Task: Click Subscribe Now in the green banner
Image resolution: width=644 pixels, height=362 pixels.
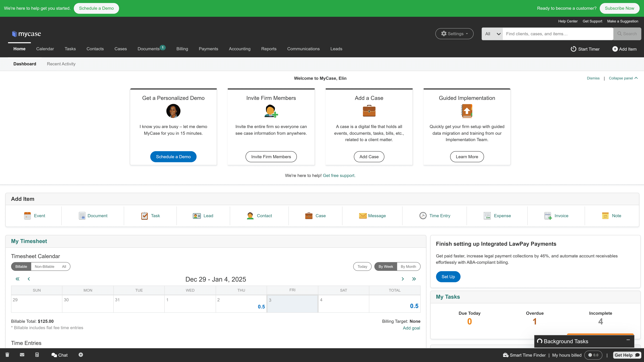Action: pos(620,8)
